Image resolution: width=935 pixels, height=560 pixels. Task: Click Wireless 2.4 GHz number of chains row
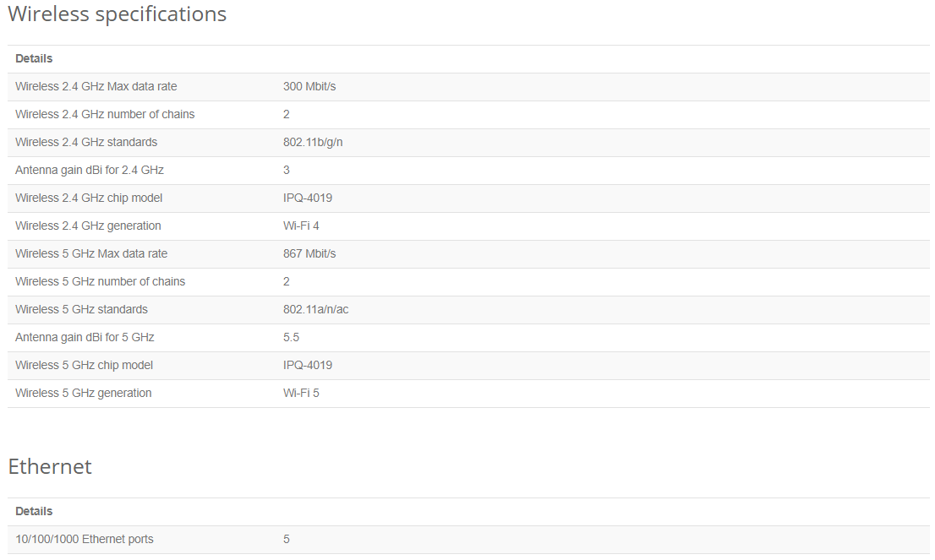pos(468,114)
